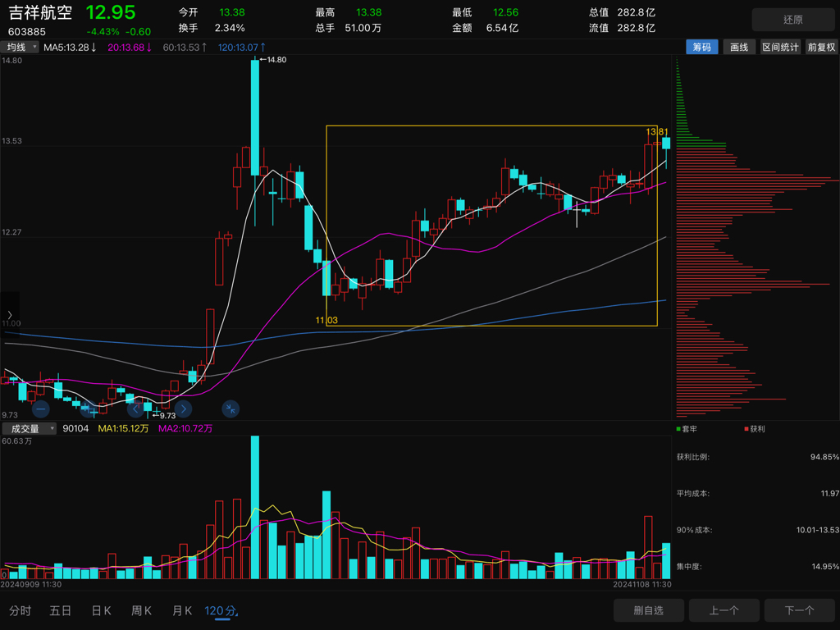Click the green 套牢 legend entry
Image resolution: width=840 pixels, height=630 pixels.
click(687, 429)
